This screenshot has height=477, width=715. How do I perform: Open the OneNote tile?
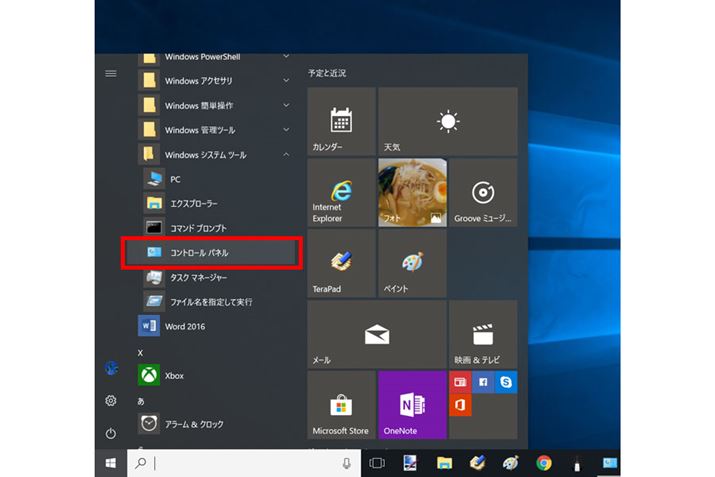click(411, 404)
